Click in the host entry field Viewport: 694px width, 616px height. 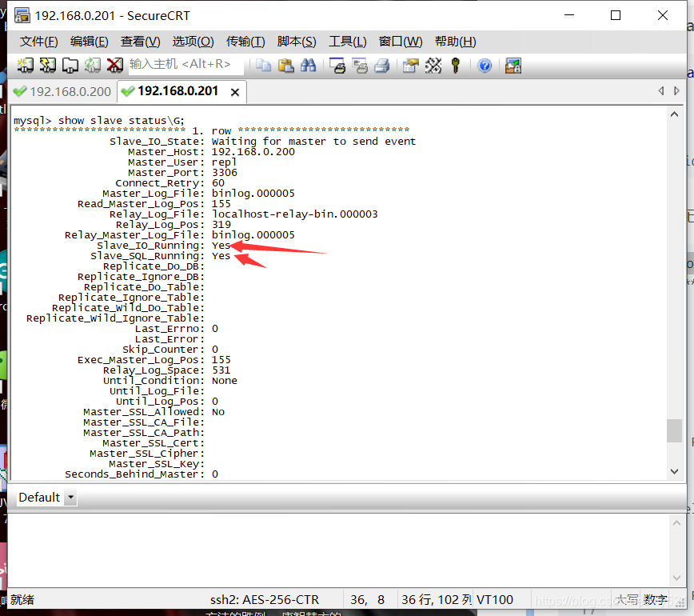185,64
